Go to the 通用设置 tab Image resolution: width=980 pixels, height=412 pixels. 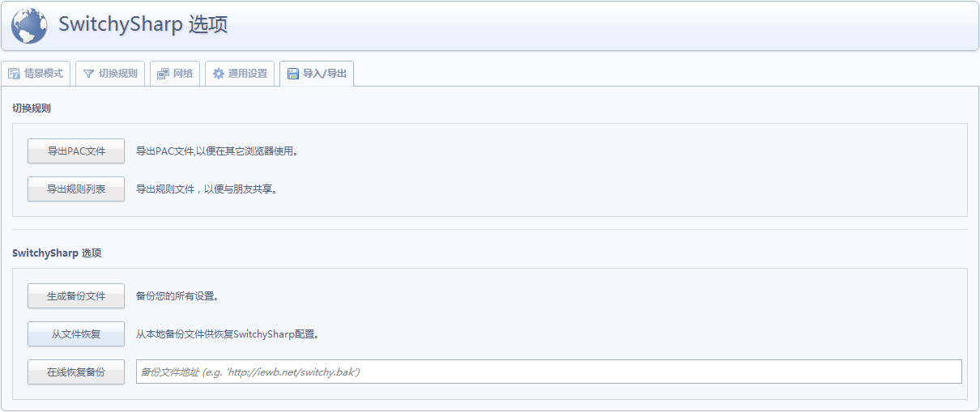pos(240,74)
